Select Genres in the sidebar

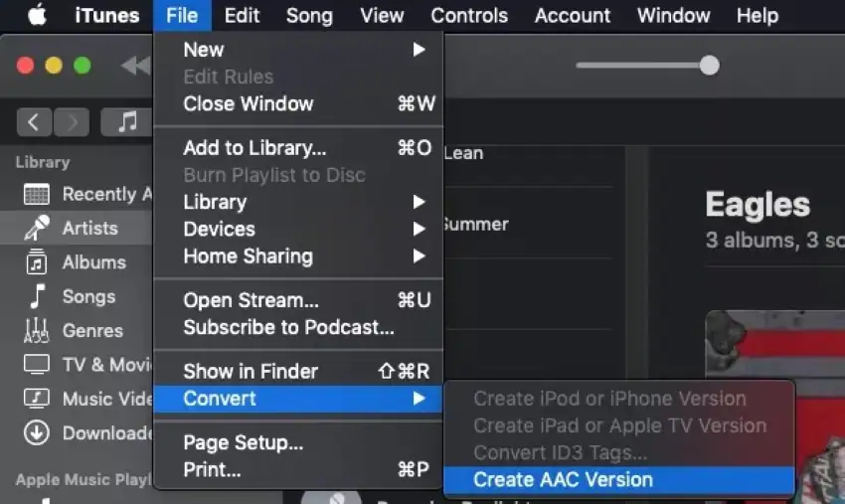coord(77,330)
